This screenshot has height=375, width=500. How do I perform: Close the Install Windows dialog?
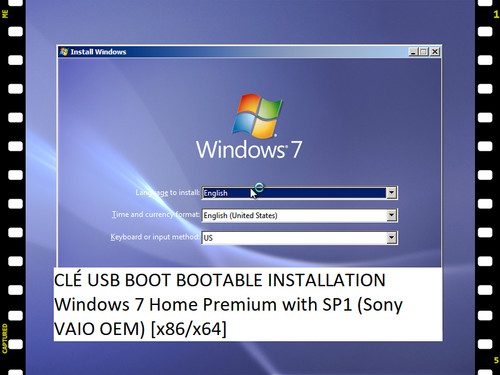click(x=435, y=52)
